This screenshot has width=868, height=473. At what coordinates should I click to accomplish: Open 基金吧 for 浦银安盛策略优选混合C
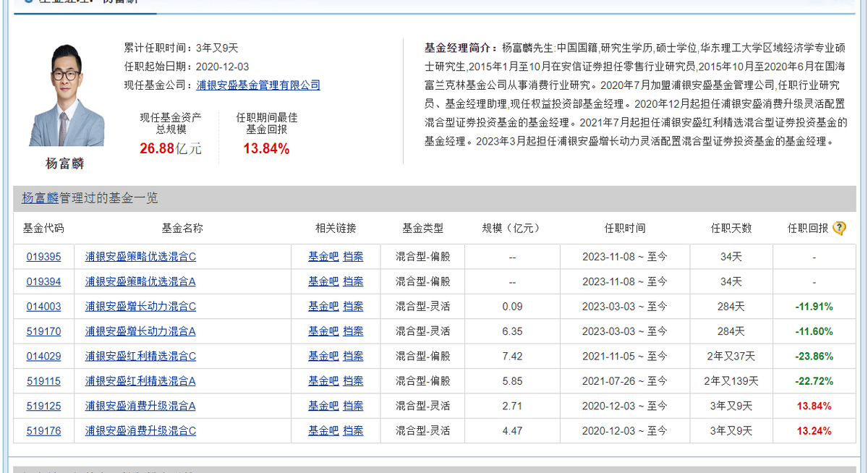click(x=323, y=257)
